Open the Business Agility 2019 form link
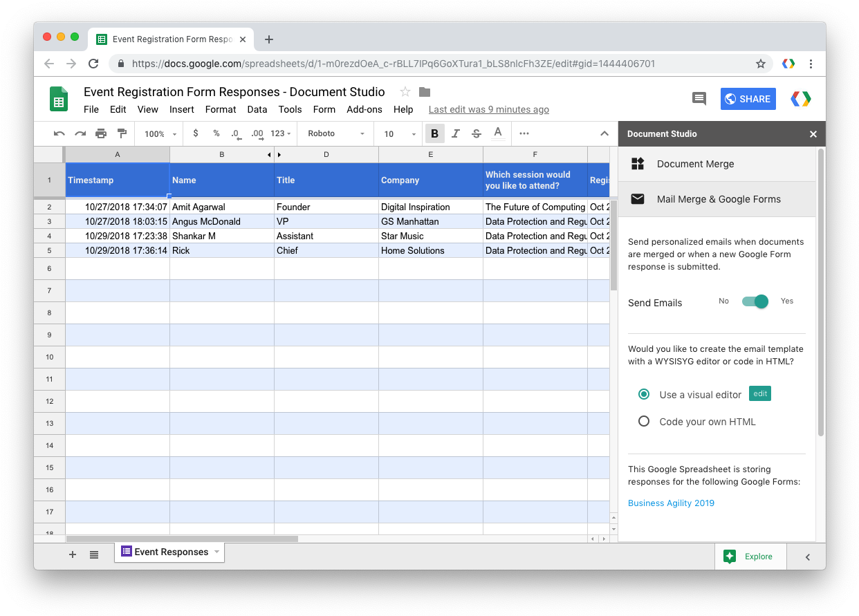This screenshot has width=859, height=616. coord(671,503)
